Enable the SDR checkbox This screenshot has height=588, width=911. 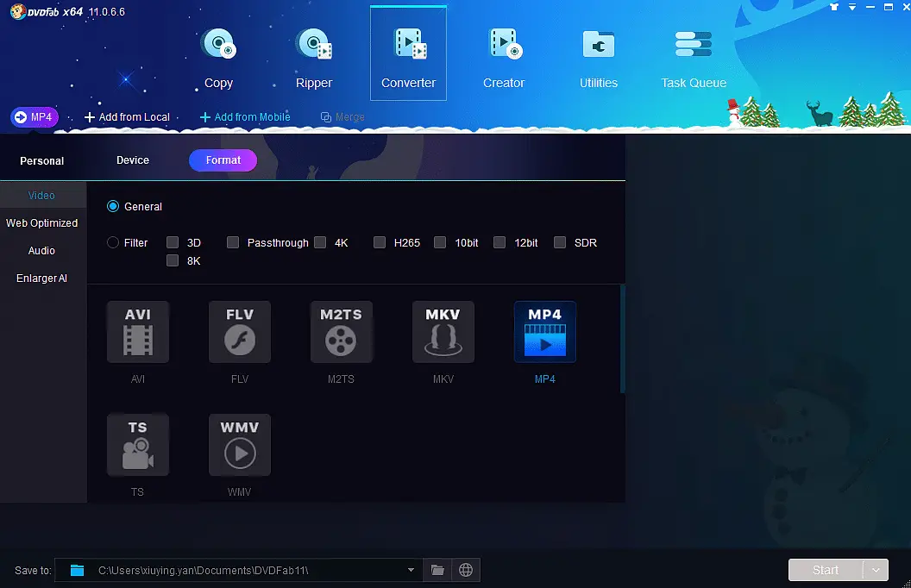(560, 242)
